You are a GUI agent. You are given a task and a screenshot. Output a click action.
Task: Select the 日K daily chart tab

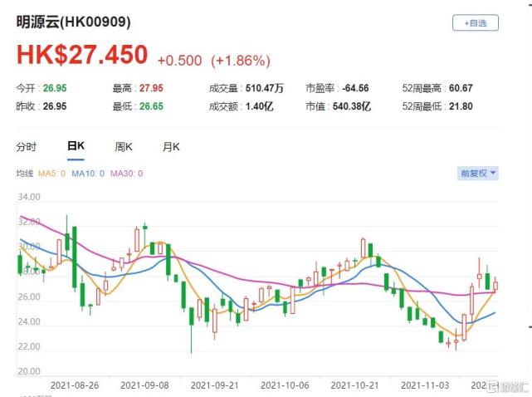[76, 146]
